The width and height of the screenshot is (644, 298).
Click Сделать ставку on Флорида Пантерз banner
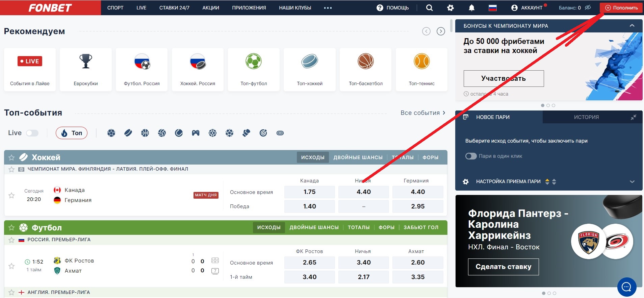[x=504, y=267]
